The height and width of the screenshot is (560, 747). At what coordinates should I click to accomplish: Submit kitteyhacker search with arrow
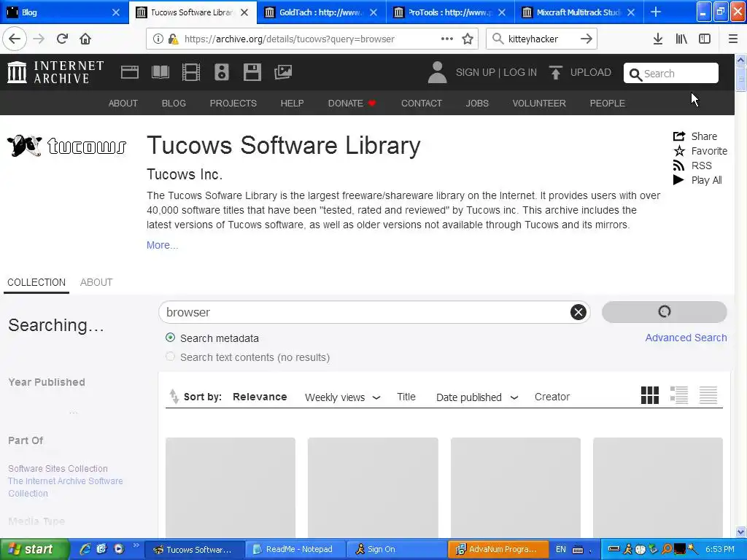click(x=587, y=39)
